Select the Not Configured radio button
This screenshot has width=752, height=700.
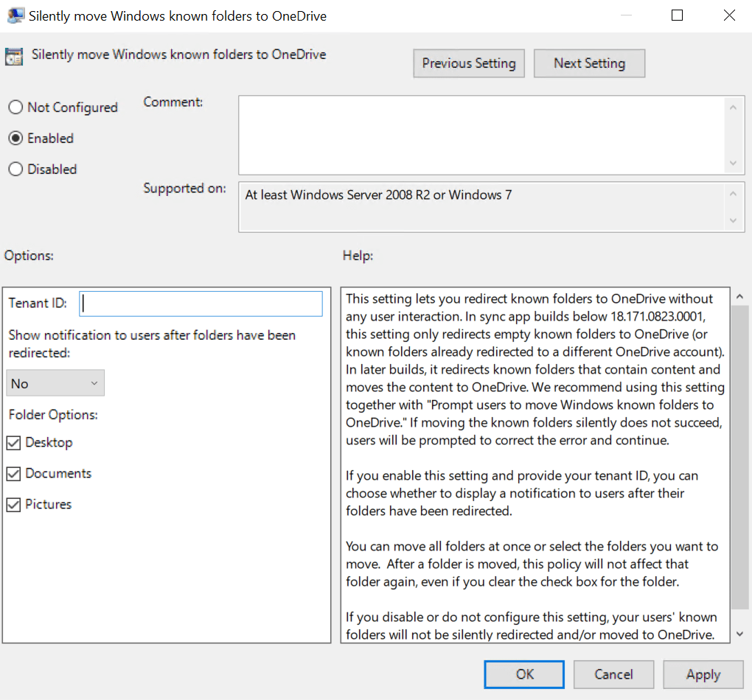click(x=15, y=108)
